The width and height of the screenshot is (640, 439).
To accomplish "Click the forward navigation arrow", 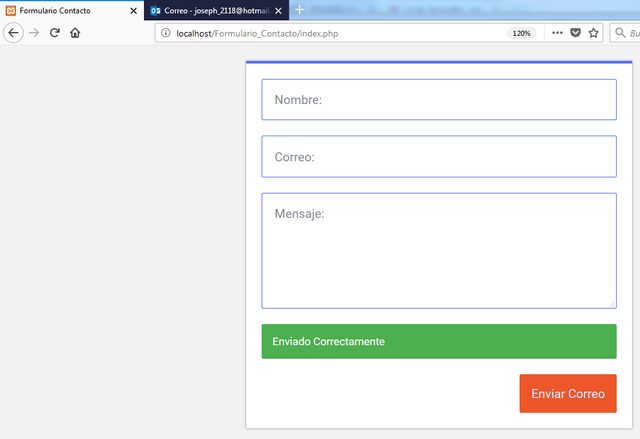I will click(34, 33).
